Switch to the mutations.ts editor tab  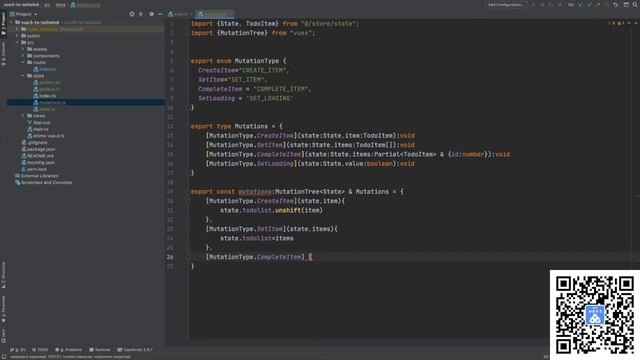[215, 14]
